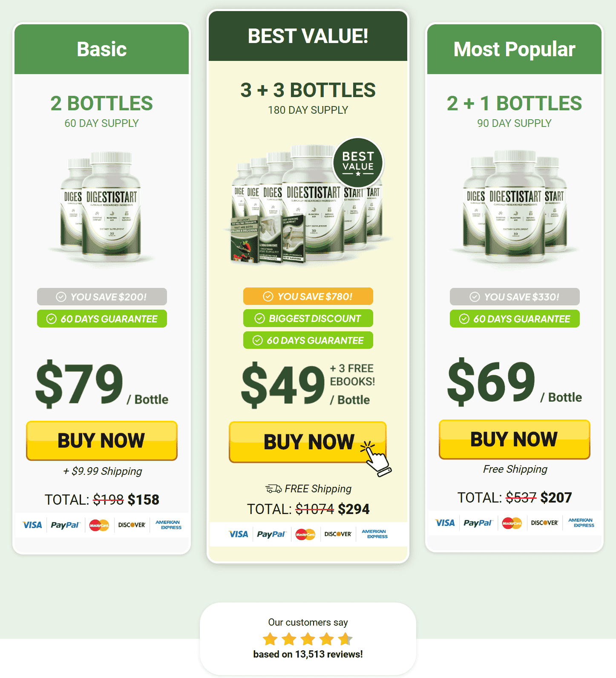616x678 pixels.
Task: Click the star rating icons in reviews box
Action: pyautogui.click(x=308, y=639)
